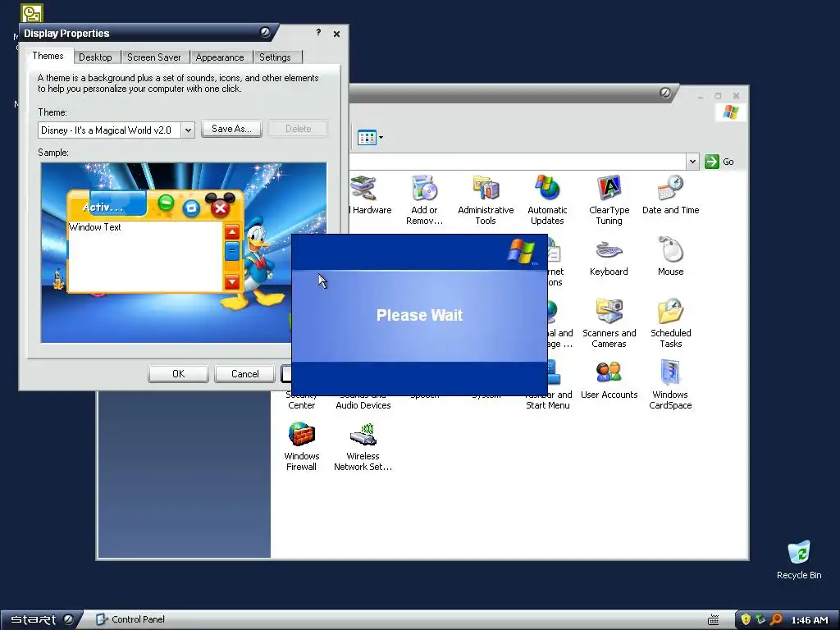Open the Views toolbar button in Control Panel

point(370,138)
